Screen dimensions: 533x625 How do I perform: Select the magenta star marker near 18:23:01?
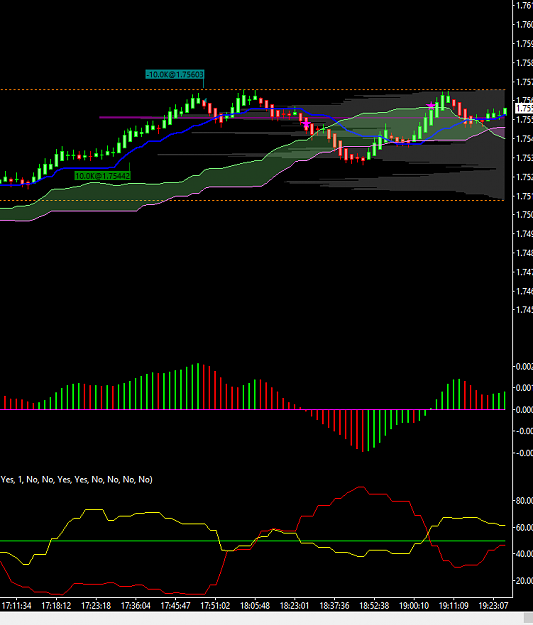pyautogui.click(x=306, y=124)
